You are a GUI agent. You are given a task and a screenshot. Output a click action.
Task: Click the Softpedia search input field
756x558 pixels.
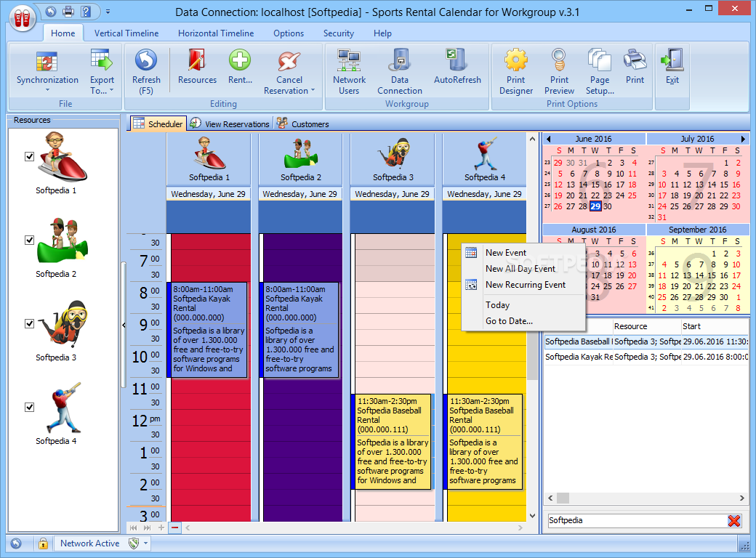click(x=637, y=520)
